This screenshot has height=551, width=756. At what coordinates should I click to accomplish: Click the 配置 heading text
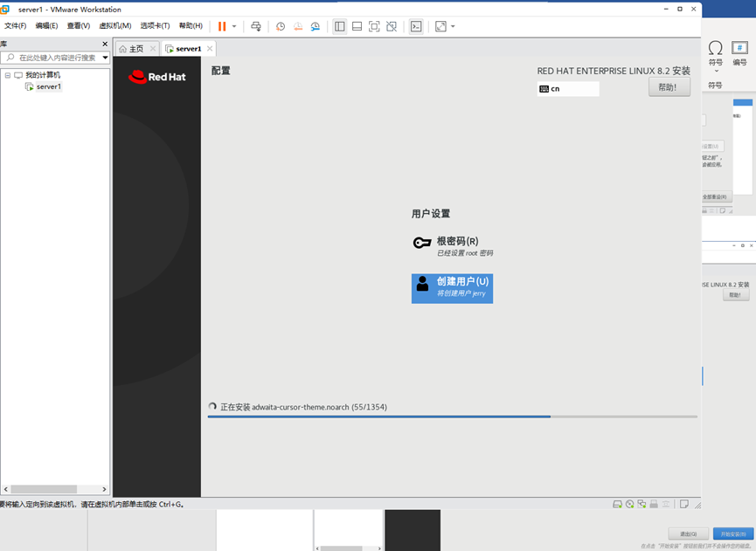(x=221, y=71)
